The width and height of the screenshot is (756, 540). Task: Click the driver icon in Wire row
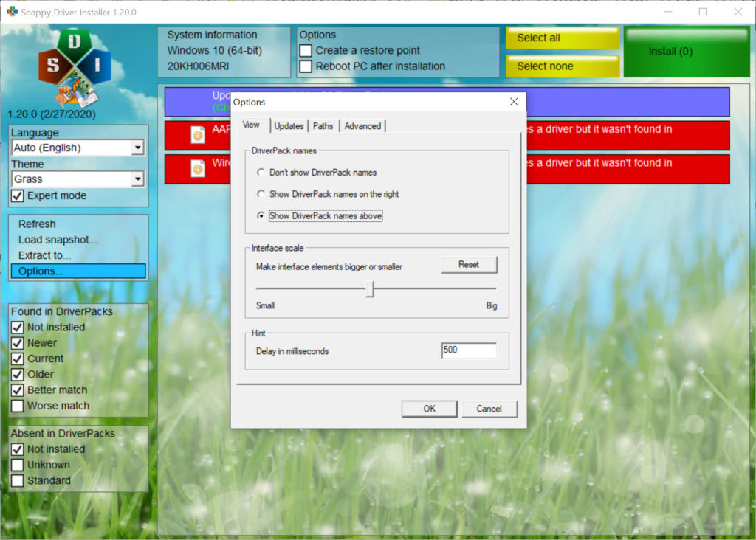198,169
